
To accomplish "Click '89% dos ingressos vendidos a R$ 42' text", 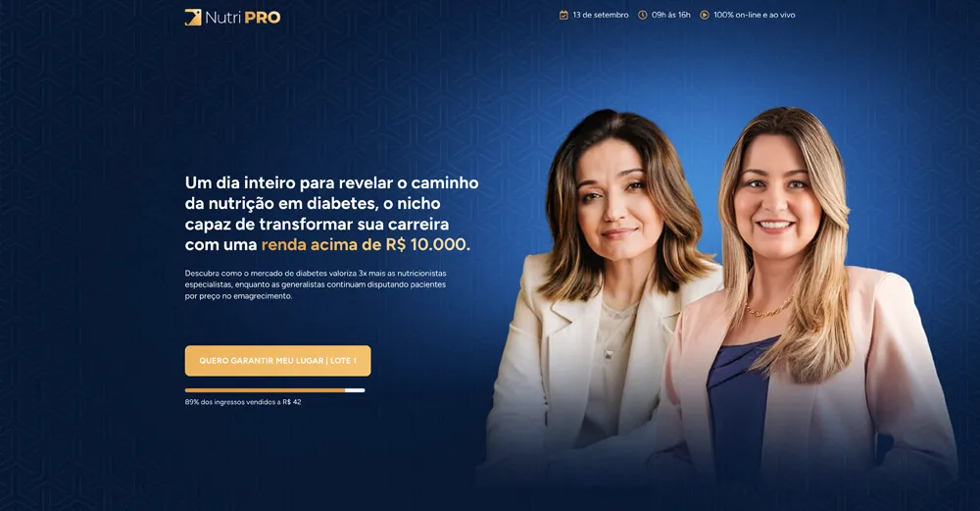I will tap(243, 402).
